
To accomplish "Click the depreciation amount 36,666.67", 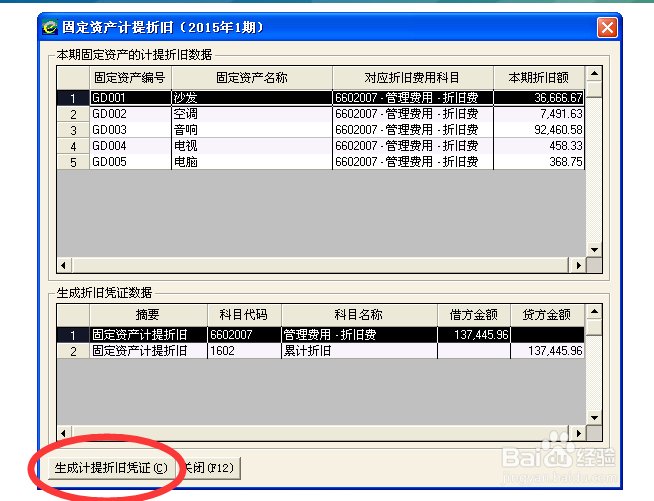I will tap(539, 98).
